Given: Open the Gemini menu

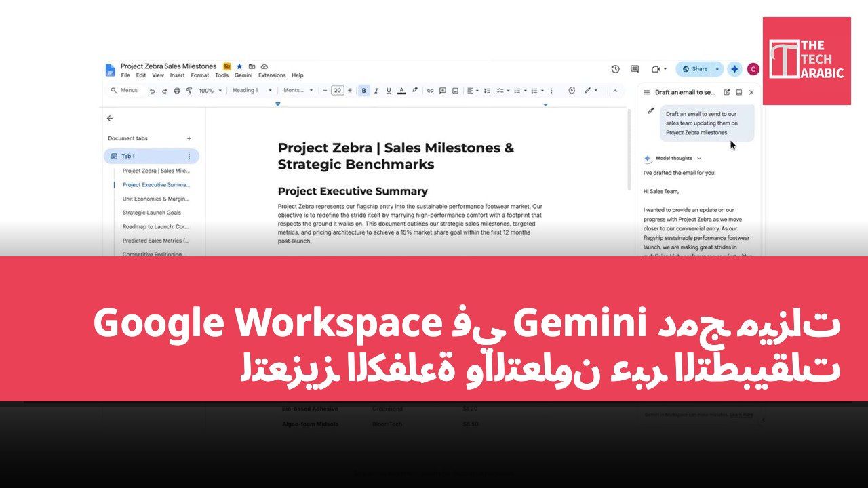Looking at the screenshot, I should [243, 75].
